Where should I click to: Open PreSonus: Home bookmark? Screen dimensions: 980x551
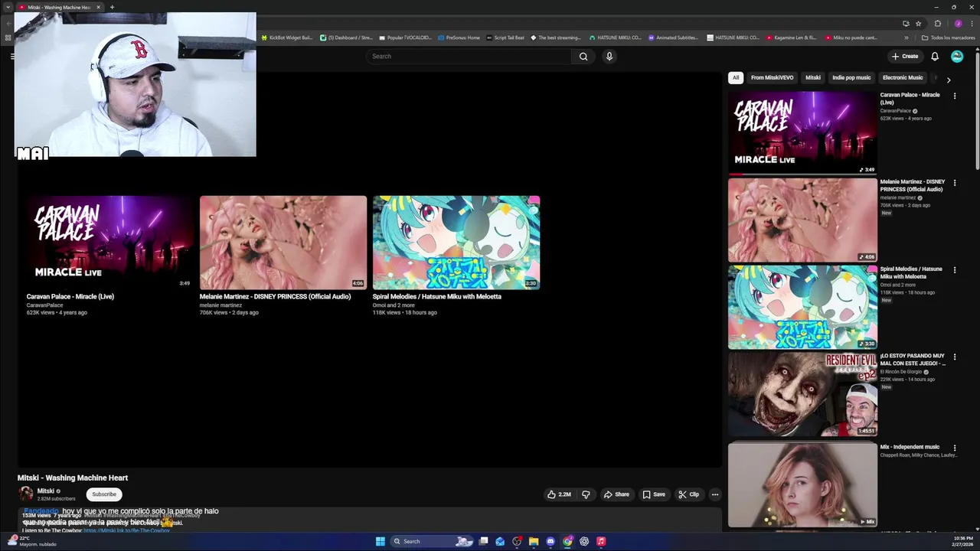(x=459, y=37)
